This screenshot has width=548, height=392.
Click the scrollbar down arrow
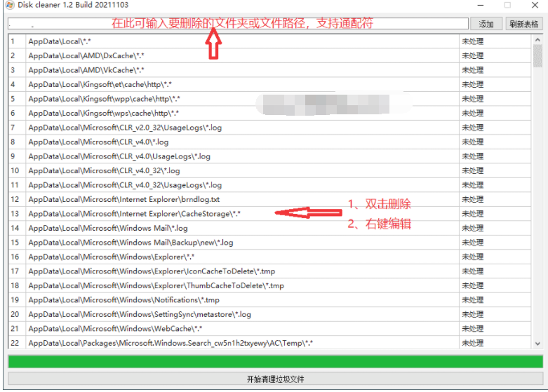point(538,344)
